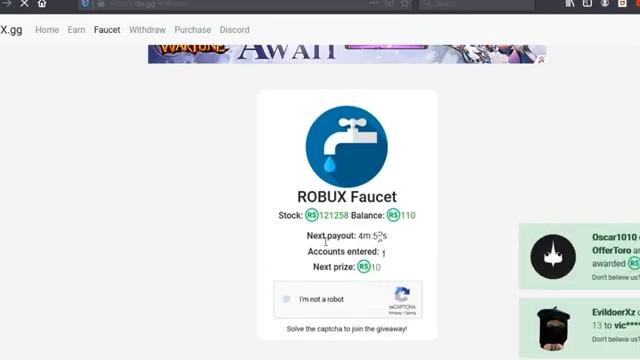Check the I'm not a robot box
Image resolution: width=640 pixels, height=360 pixels.
(x=286, y=299)
